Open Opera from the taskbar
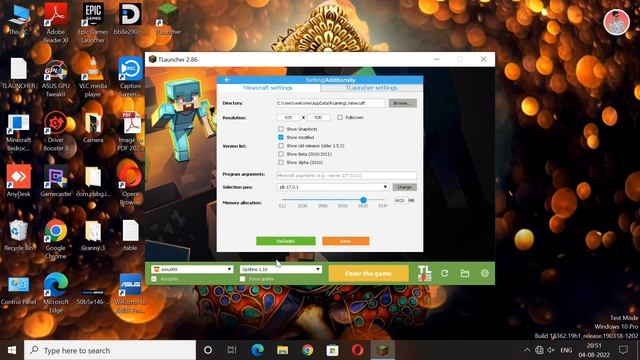Viewport: 640px width, 360px height. coord(358,350)
